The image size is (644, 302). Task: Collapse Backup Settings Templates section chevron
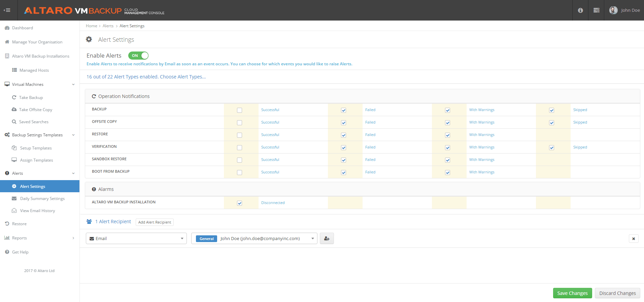tap(73, 135)
